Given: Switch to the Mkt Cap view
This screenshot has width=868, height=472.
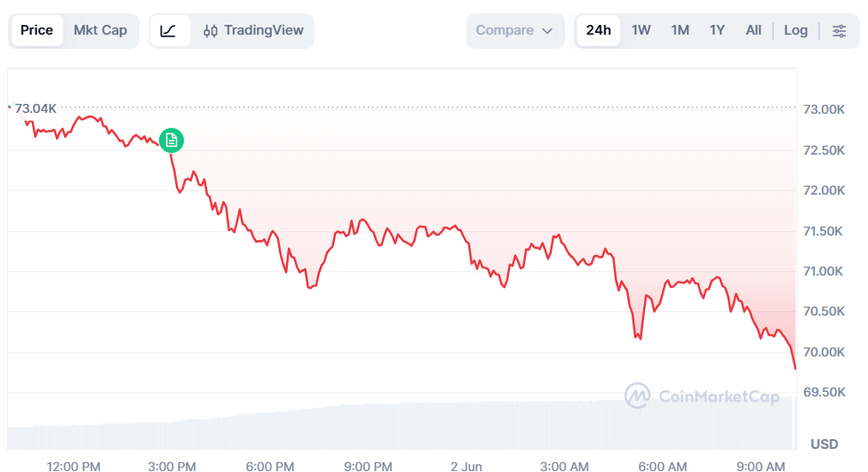Looking at the screenshot, I should click(100, 30).
